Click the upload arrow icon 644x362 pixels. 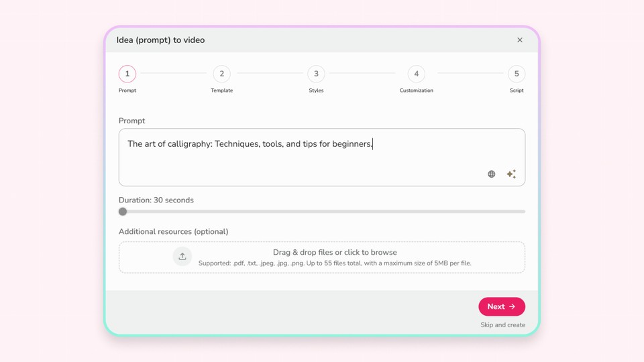[x=182, y=257]
